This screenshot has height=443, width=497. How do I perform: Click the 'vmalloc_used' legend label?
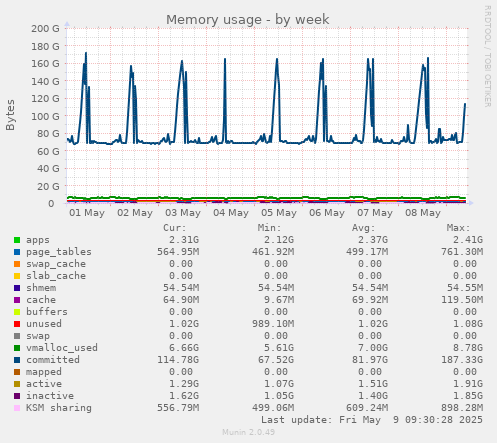[x=62, y=348]
